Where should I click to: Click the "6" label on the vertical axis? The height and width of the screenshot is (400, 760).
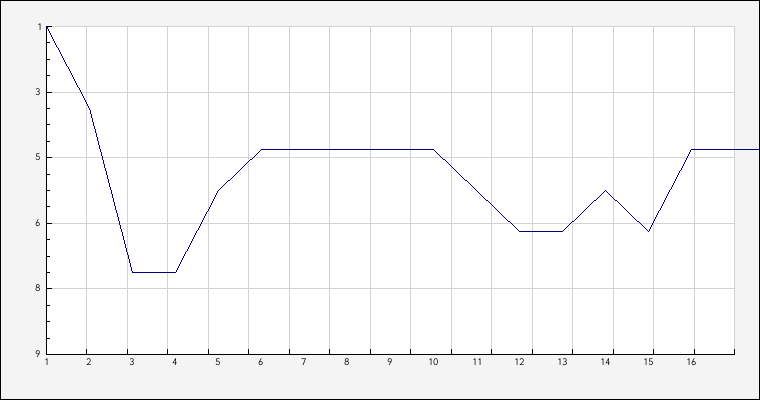tap(38, 223)
